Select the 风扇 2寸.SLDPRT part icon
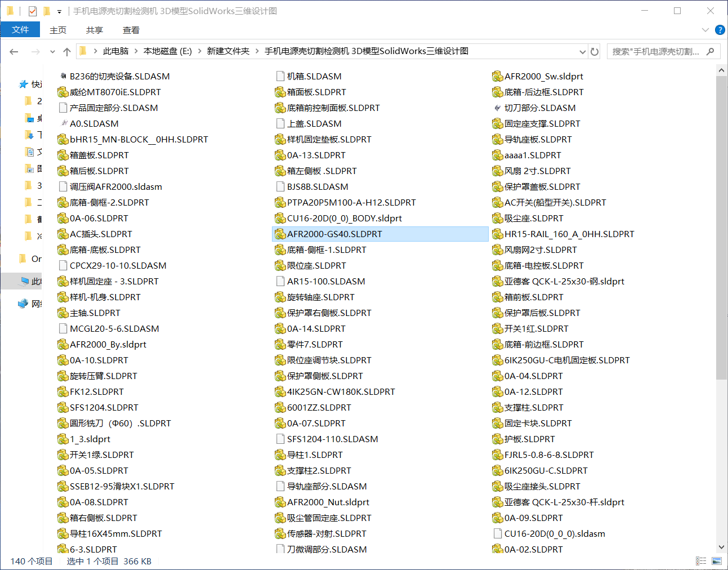728x570 pixels. pyautogui.click(x=497, y=171)
